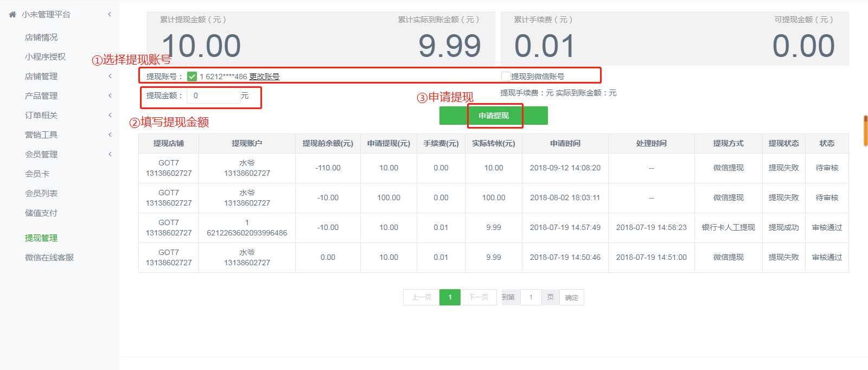Click the home icon beside 小未管理平台
The image size is (868, 370).
point(12,15)
